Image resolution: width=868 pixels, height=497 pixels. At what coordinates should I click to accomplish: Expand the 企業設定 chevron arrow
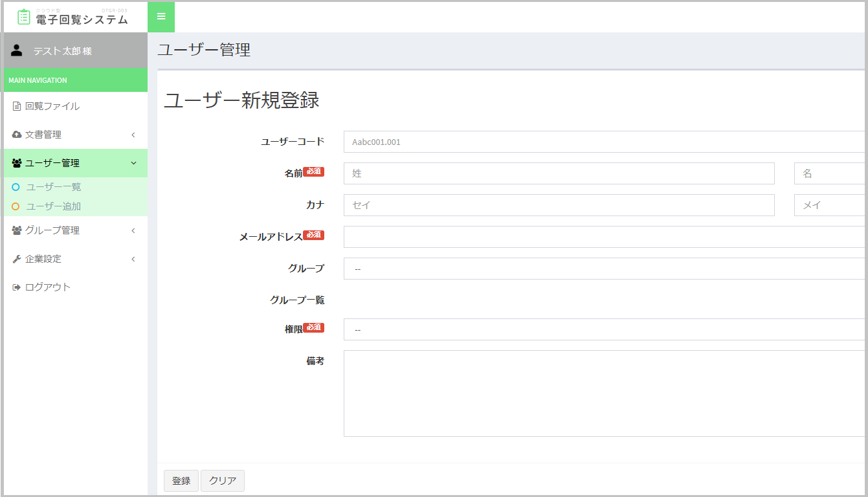(x=133, y=259)
